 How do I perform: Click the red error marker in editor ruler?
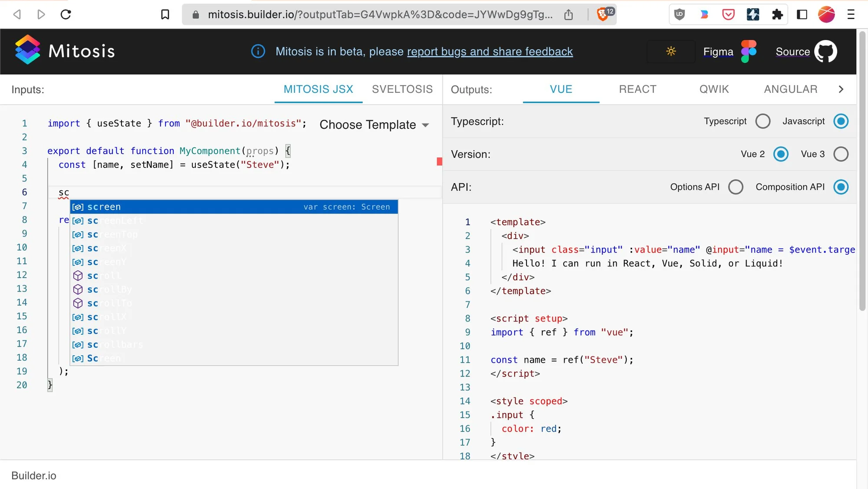point(439,161)
